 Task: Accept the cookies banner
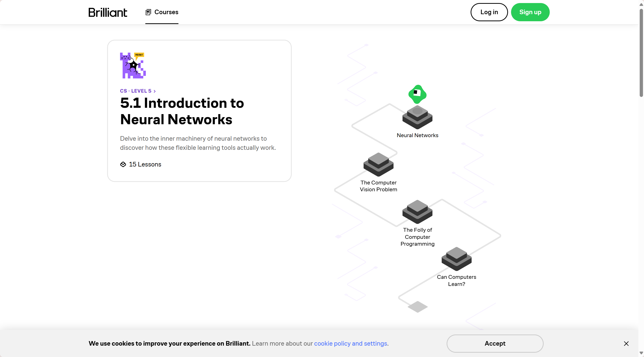(x=495, y=344)
